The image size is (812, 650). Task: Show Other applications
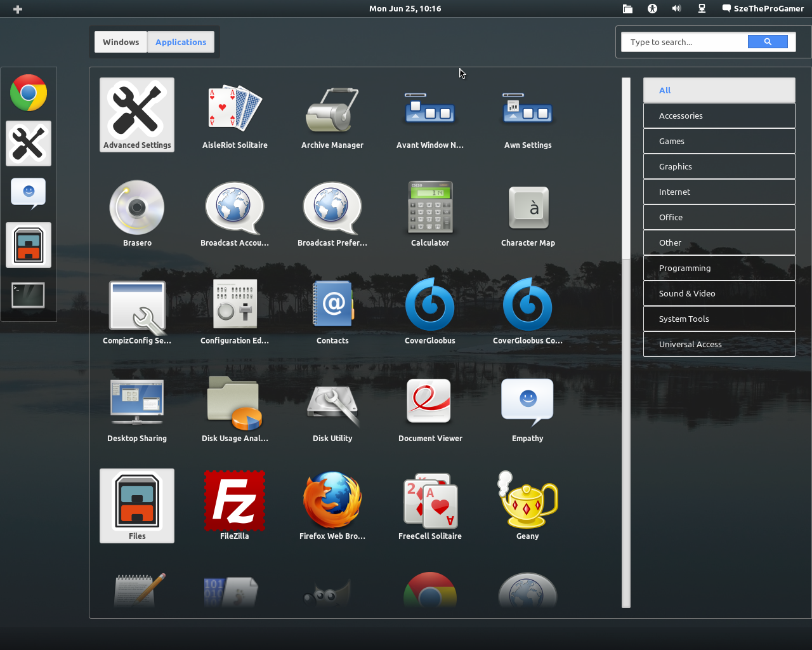click(719, 242)
